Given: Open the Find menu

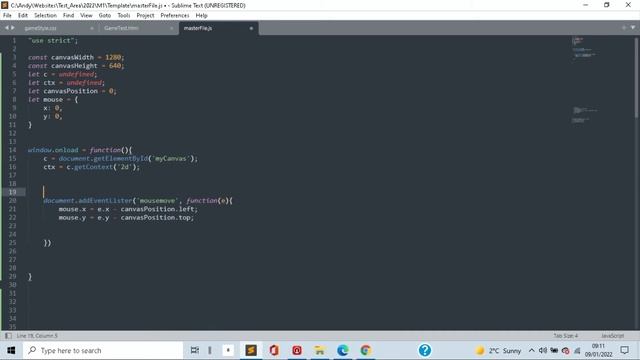Looking at the screenshot, I should (x=69, y=16).
